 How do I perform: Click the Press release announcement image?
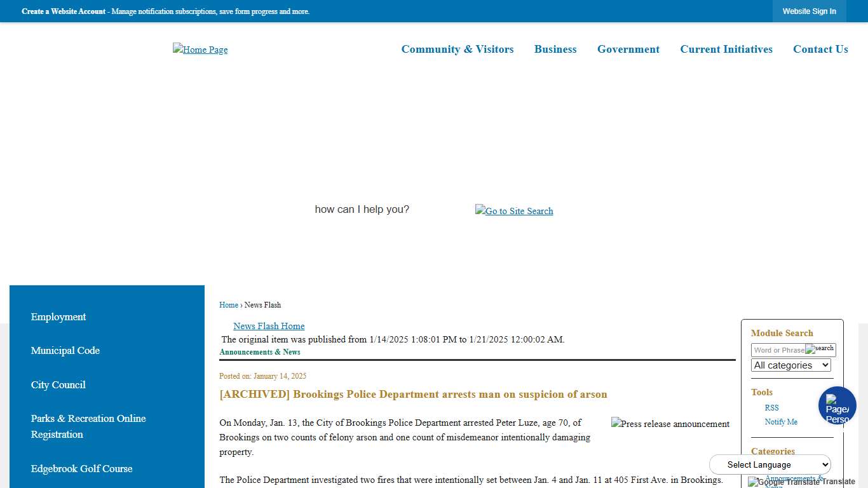(670, 424)
